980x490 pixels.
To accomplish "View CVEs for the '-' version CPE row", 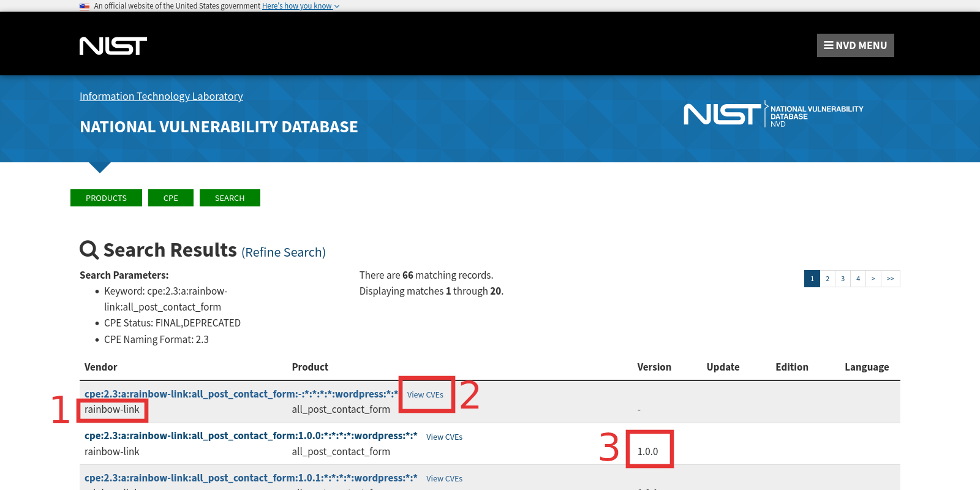I will coord(425,394).
